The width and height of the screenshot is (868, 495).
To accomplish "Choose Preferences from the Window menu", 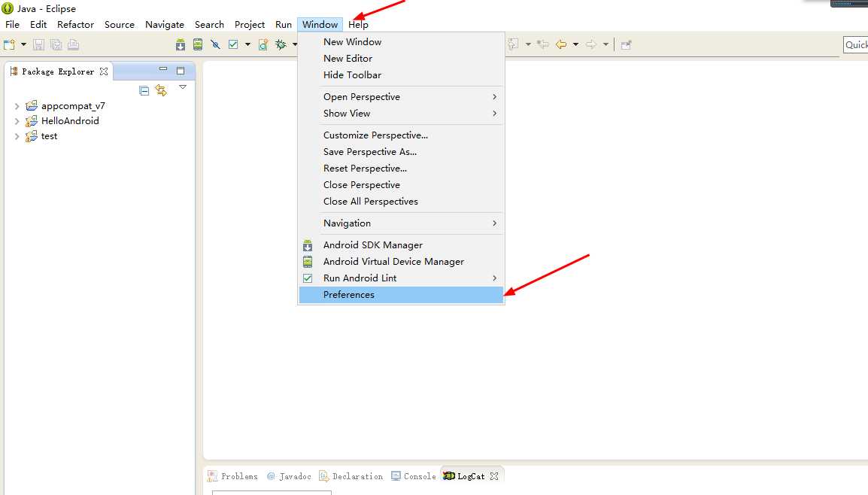I will [402, 295].
